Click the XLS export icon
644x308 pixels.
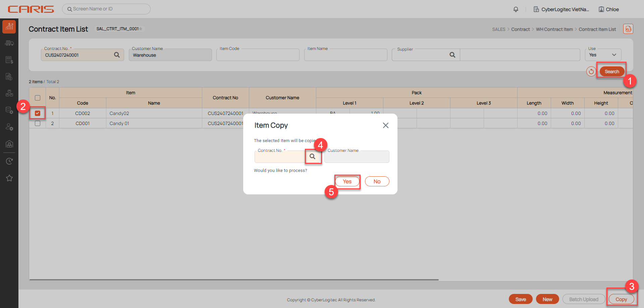click(x=628, y=29)
